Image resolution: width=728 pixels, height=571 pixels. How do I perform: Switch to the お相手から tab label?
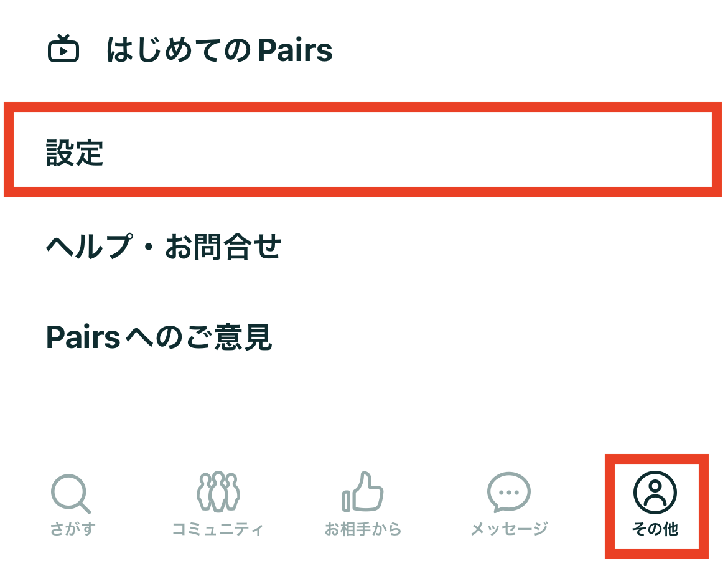pyautogui.click(x=363, y=529)
